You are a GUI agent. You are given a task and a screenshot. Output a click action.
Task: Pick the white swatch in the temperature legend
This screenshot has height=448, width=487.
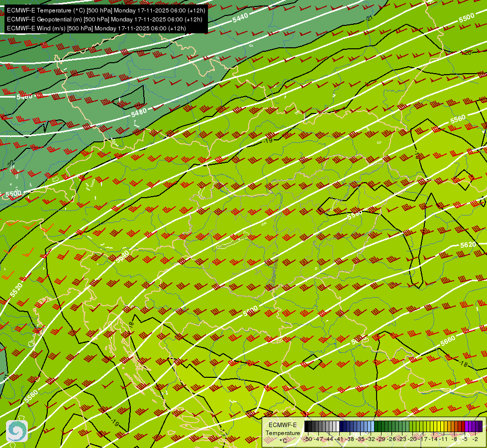(x=338, y=426)
